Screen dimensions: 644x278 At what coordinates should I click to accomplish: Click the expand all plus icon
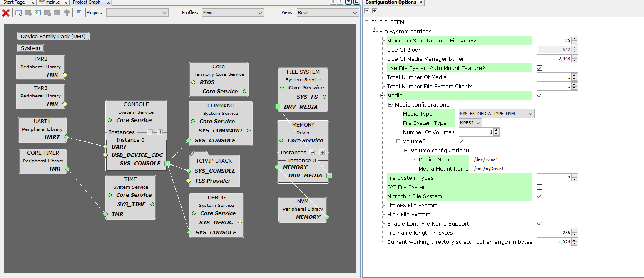tap(374, 11)
